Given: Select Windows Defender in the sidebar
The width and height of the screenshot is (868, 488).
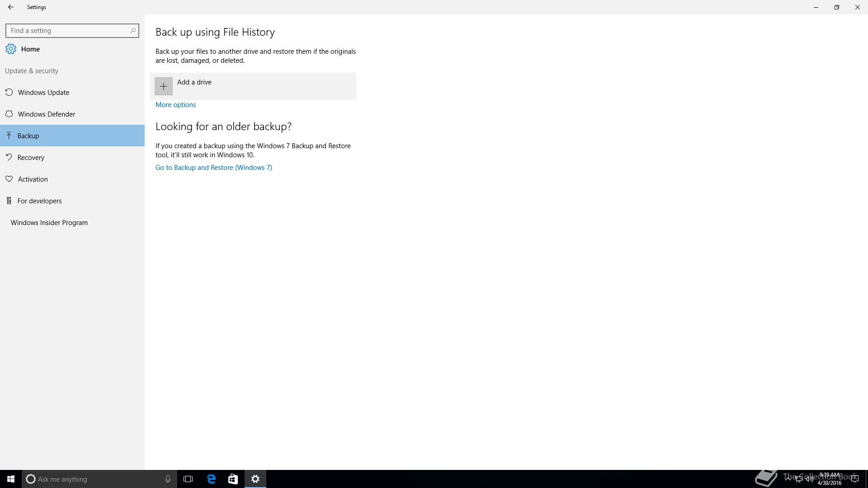Looking at the screenshot, I should (x=72, y=114).
